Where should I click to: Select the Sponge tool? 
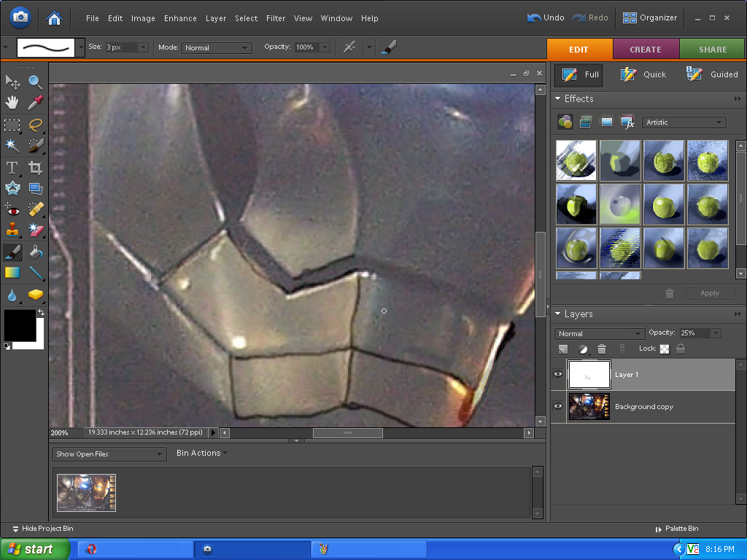pyautogui.click(x=35, y=295)
